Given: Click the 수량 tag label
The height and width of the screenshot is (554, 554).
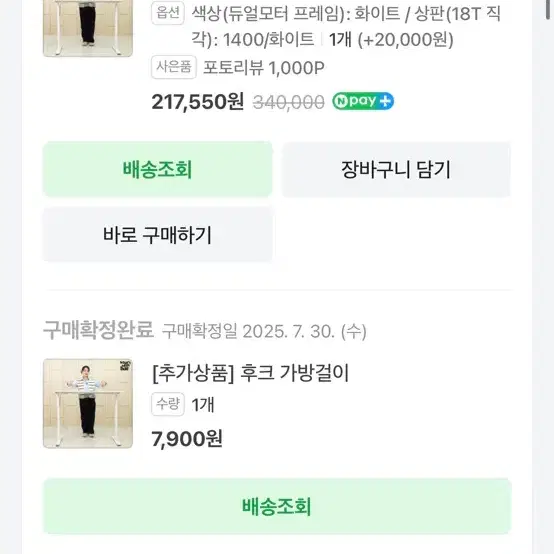Looking at the screenshot, I should (168, 404).
